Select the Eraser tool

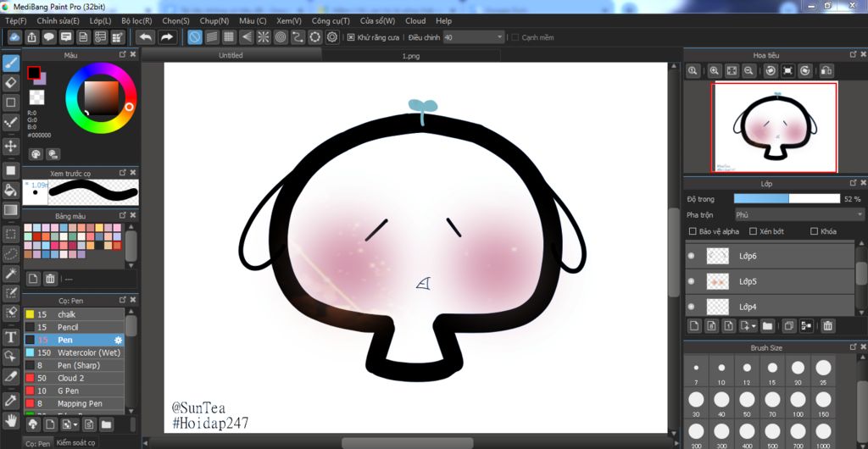click(x=10, y=83)
